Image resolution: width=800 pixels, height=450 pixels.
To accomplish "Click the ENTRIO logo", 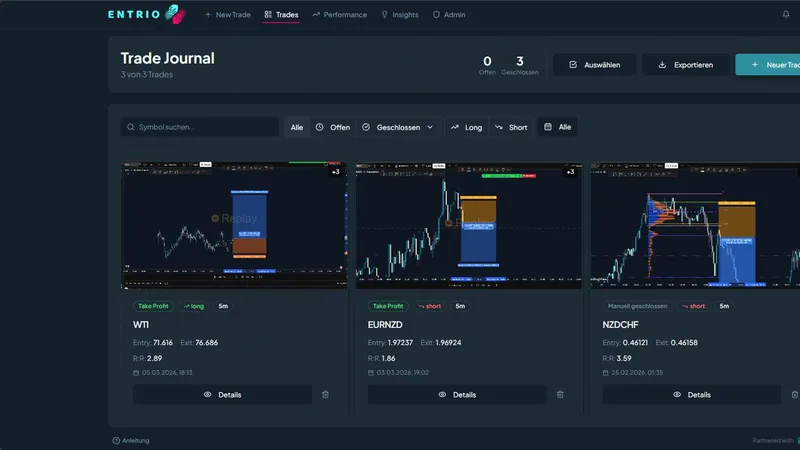I will click(146, 14).
